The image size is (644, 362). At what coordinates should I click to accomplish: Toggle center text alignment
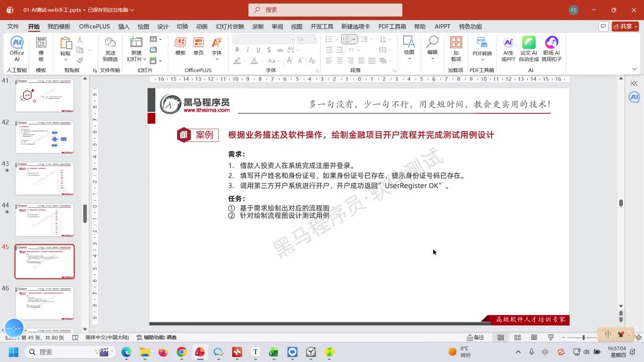[340, 60]
